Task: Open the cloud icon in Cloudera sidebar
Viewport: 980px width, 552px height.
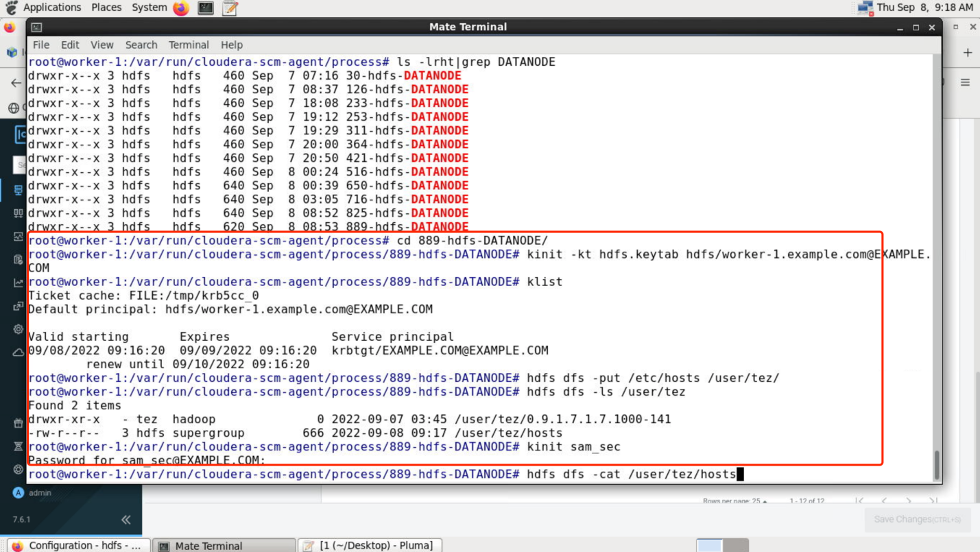Action: pyautogui.click(x=19, y=352)
